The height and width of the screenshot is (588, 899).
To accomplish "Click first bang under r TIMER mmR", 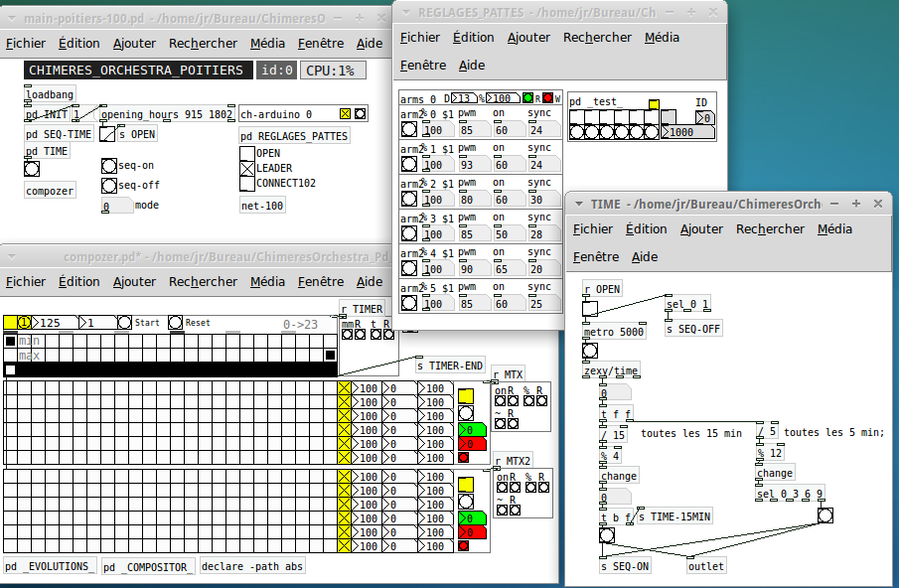I will click(x=347, y=334).
